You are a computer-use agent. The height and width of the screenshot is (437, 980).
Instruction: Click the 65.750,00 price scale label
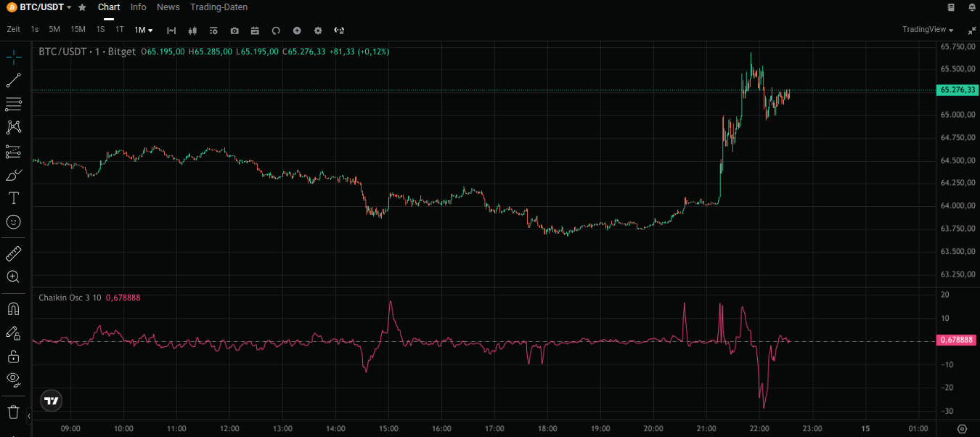(x=957, y=46)
